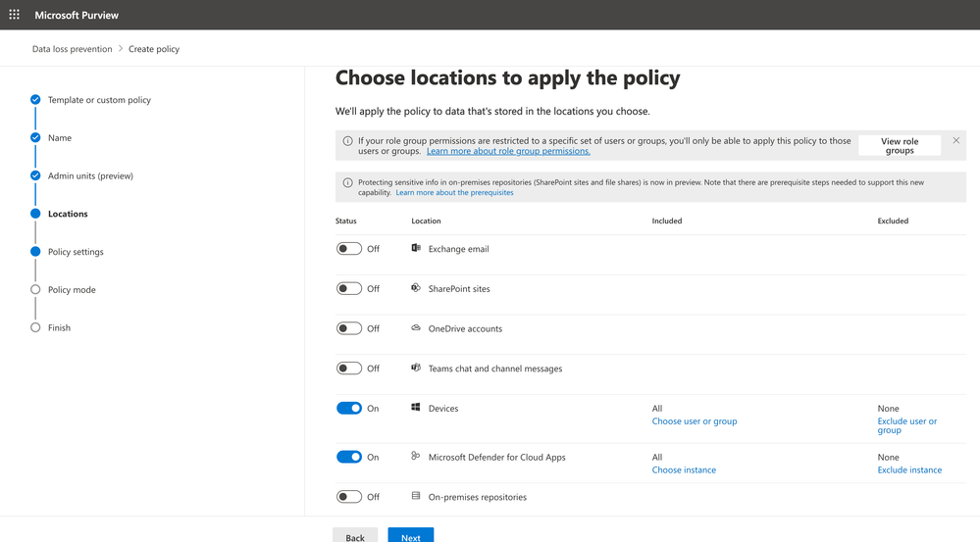Image resolution: width=980 pixels, height=542 pixels.
Task: Turn off the Devices toggle
Action: tap(349, 409)
